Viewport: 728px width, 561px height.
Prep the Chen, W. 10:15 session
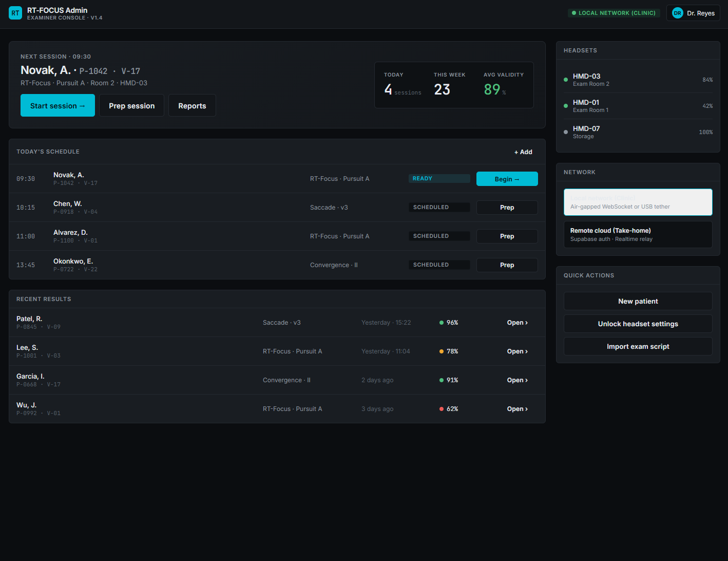[507, 208]
